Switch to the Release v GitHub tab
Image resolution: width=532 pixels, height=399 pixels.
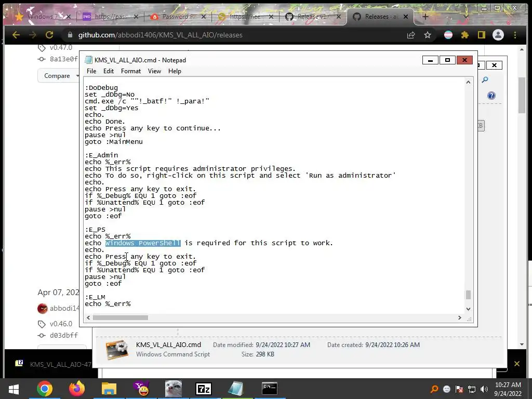[312, 16]
